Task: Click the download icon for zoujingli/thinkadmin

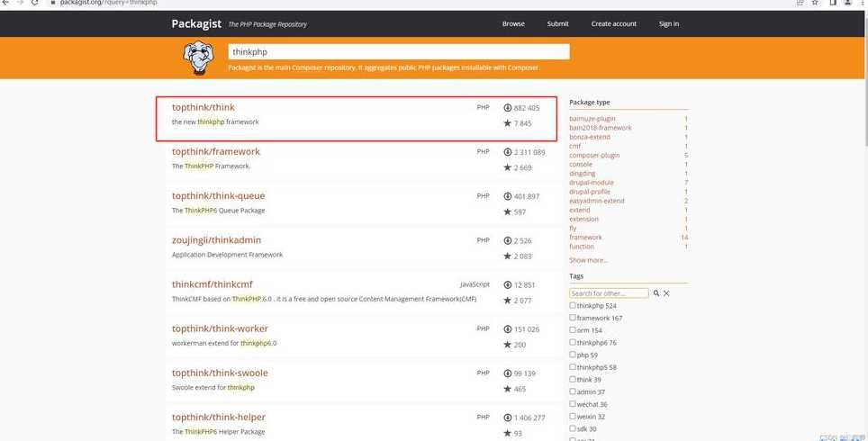Action: [507, 240]
